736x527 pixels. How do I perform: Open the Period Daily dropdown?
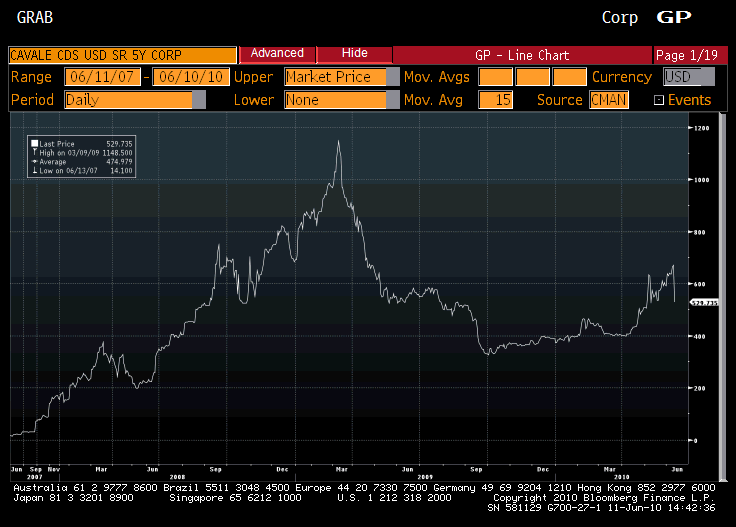tap(135, 100)
